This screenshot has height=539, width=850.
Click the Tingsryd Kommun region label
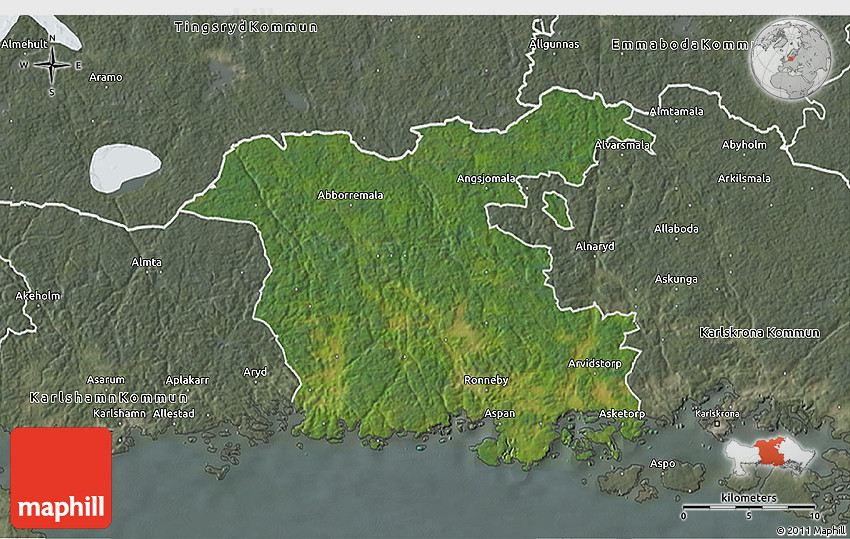tap(246, 27)
